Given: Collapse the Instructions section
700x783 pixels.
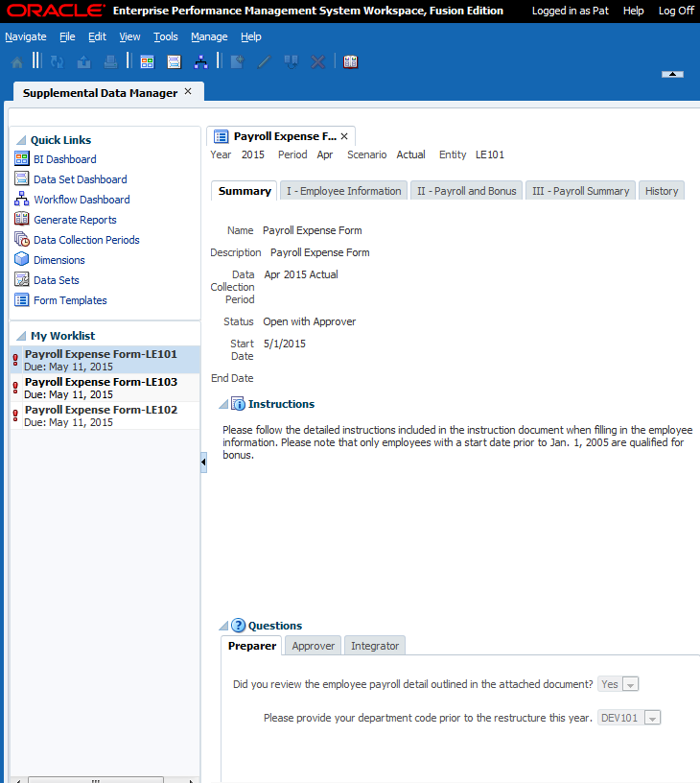Looking at the screenshot, I should [x=223, y=404].
